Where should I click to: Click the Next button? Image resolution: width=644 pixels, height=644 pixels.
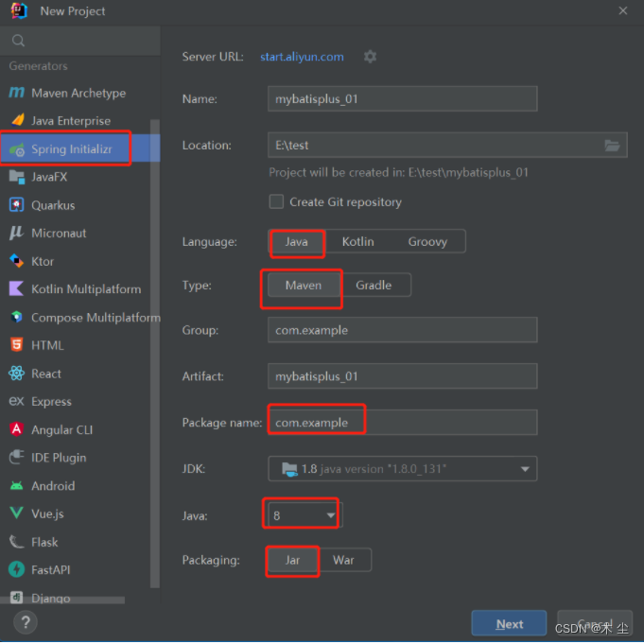click(x=509, y=623)
